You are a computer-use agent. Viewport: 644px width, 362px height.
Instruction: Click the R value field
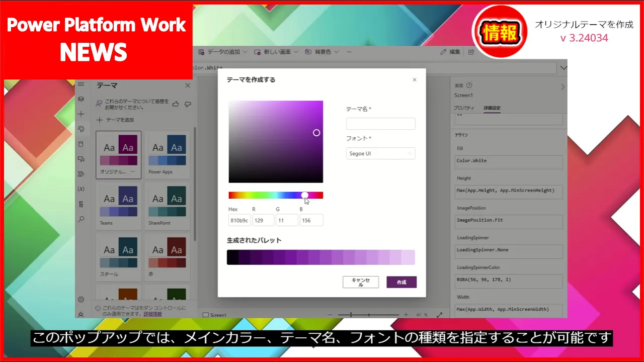click(263, 220)
